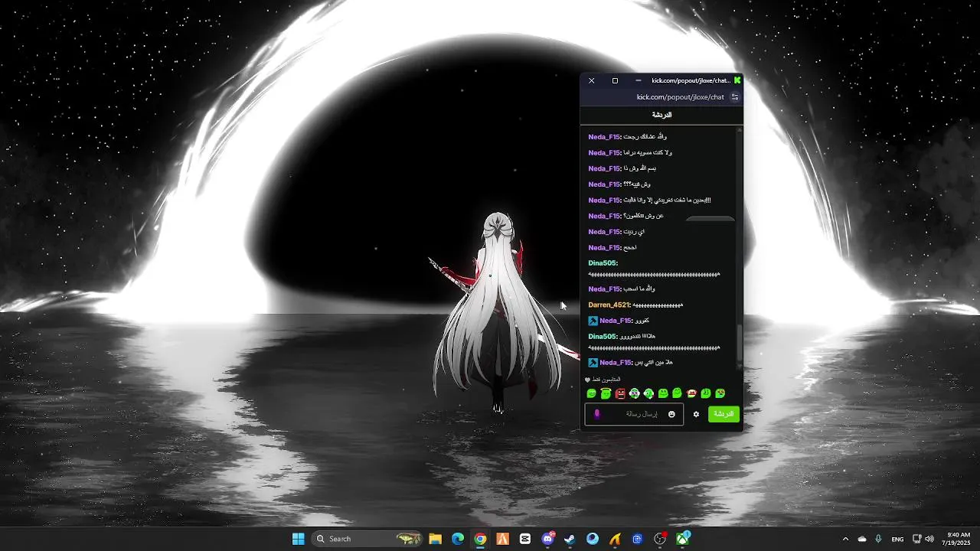Click the Darren_4521 username in chat
This screenshot has height=551, width=980.
point(609,305)
